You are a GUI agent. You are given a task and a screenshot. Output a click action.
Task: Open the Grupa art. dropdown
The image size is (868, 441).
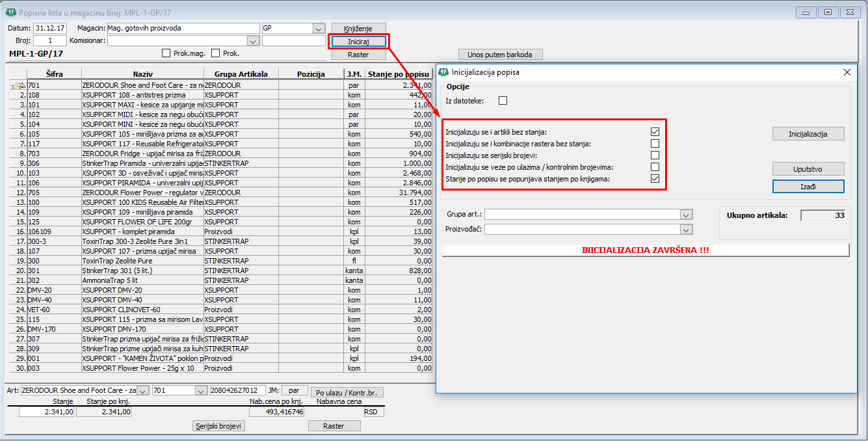[x=686, y=215]
